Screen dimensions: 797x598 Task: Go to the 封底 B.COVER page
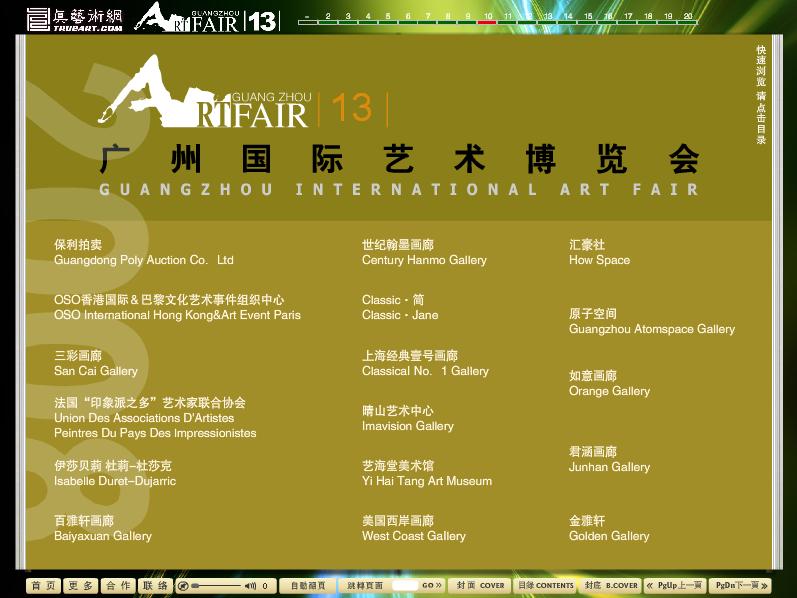[x=610, y=585]
